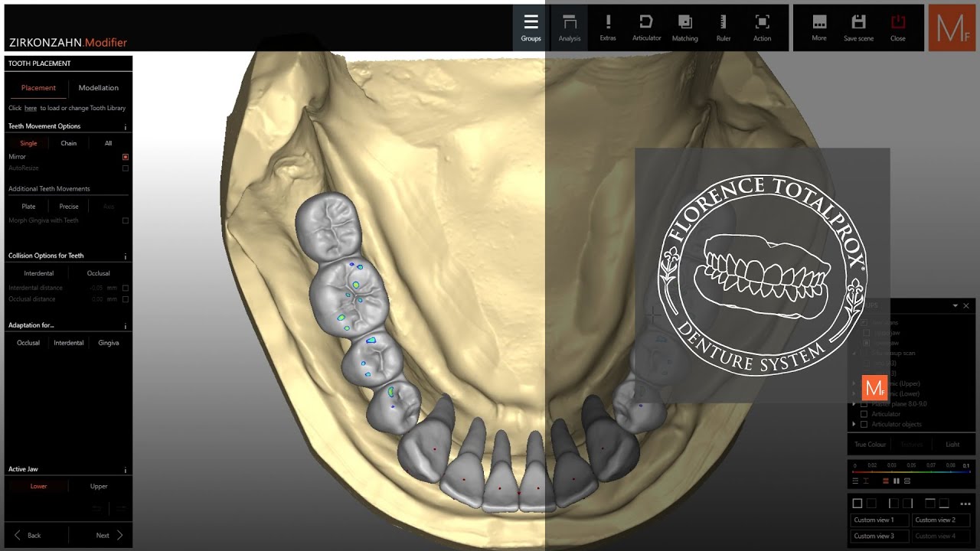Image resolution: width=980 pixels, height=551 pixels.
Task: Enable the Occlusal distance checkbox
Action: (126, 299)
